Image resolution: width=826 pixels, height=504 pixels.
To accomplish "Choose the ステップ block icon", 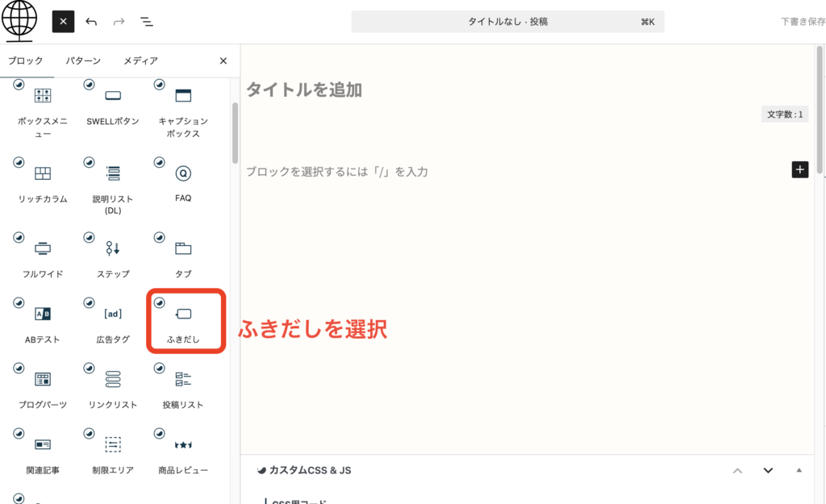I will tap(113, 248).
